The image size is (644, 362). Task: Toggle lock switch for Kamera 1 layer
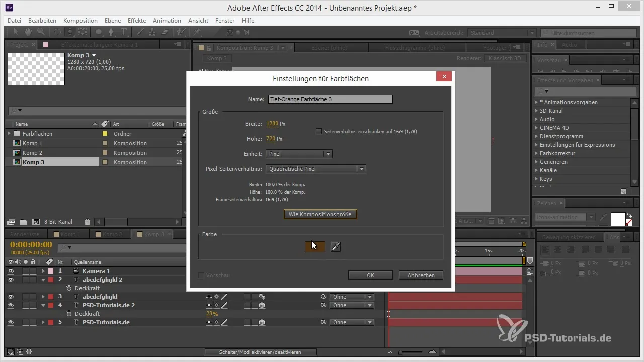33,271
